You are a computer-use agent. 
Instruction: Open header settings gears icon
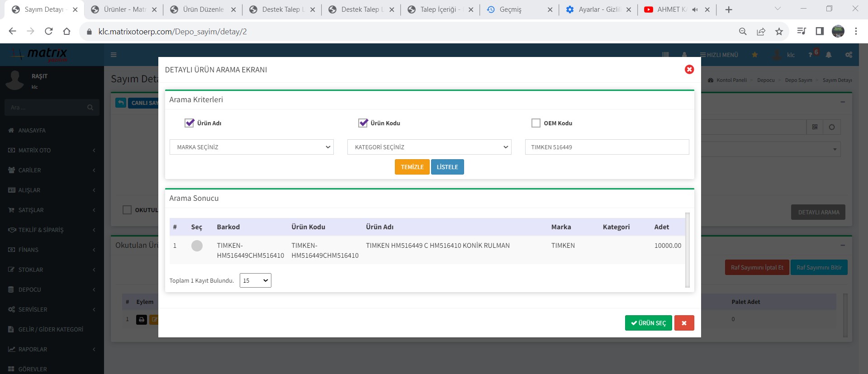pos(849,55)
